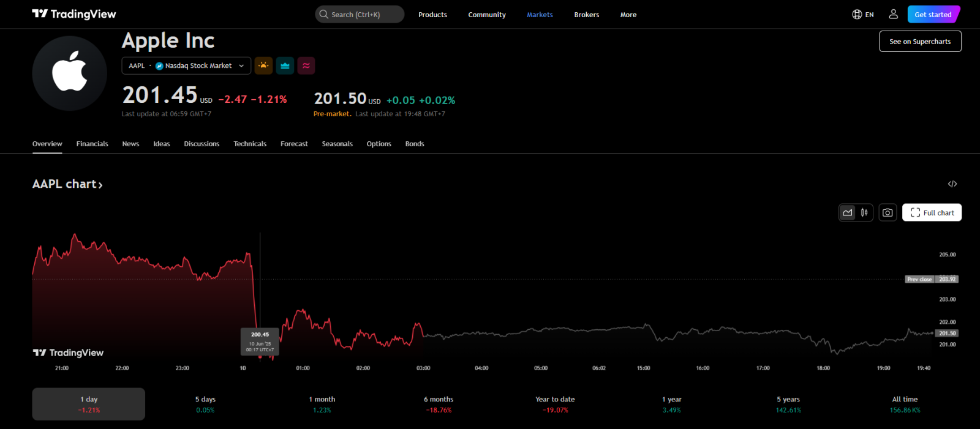Select the 1 month range

[322, 404]
